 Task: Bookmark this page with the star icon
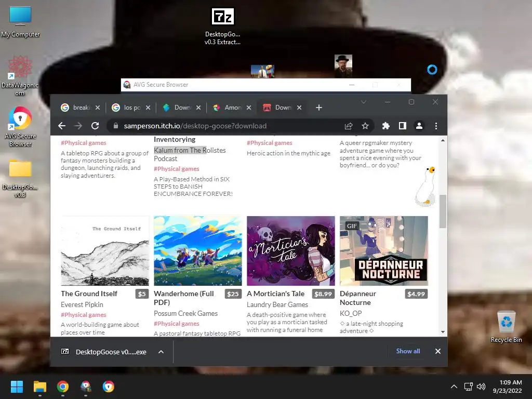click(x=365, y=126)
